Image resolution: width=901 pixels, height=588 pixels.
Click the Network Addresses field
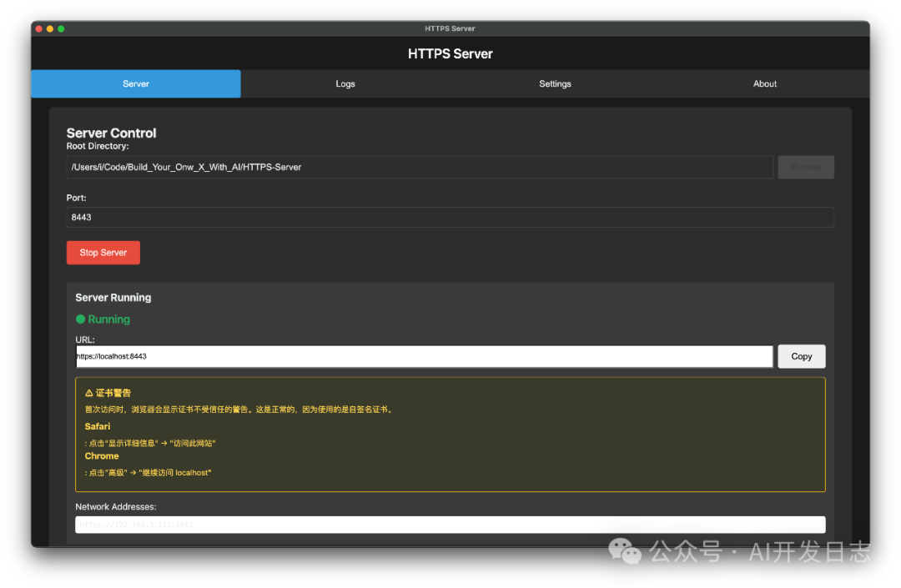450,525
